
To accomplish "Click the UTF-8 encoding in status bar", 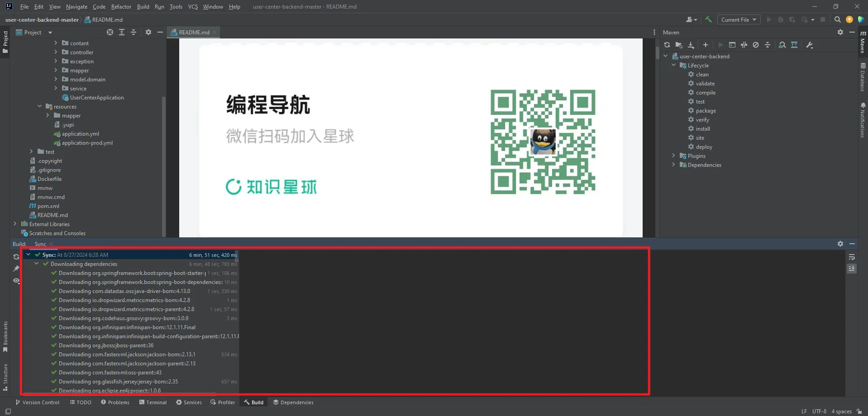I will tap(819, 411).
